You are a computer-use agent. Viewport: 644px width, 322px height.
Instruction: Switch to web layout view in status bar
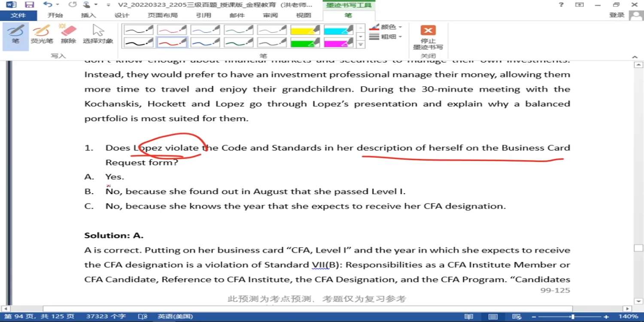[x=517, y=316]
